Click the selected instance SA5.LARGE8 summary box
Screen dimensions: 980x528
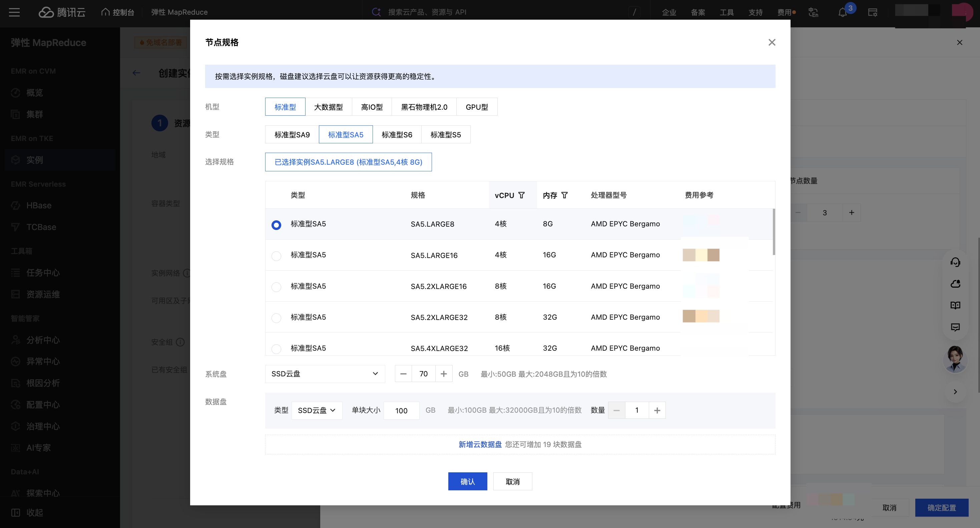tap(349, 162)
